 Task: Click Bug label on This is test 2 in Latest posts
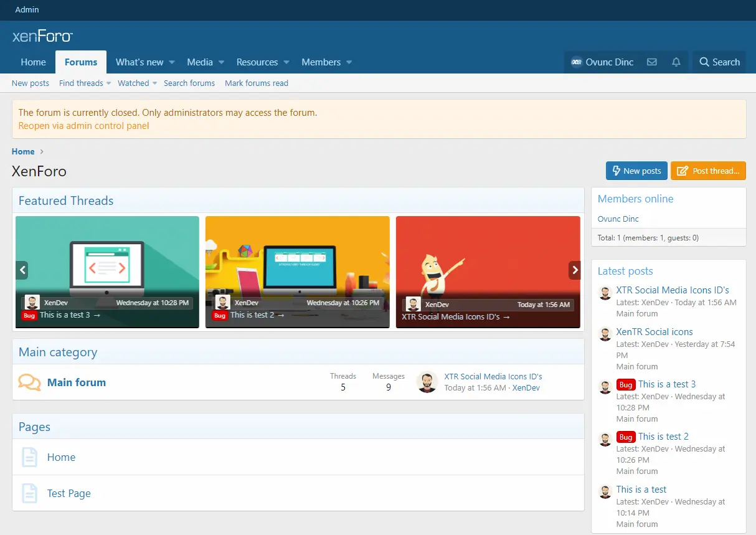(626, 437)
